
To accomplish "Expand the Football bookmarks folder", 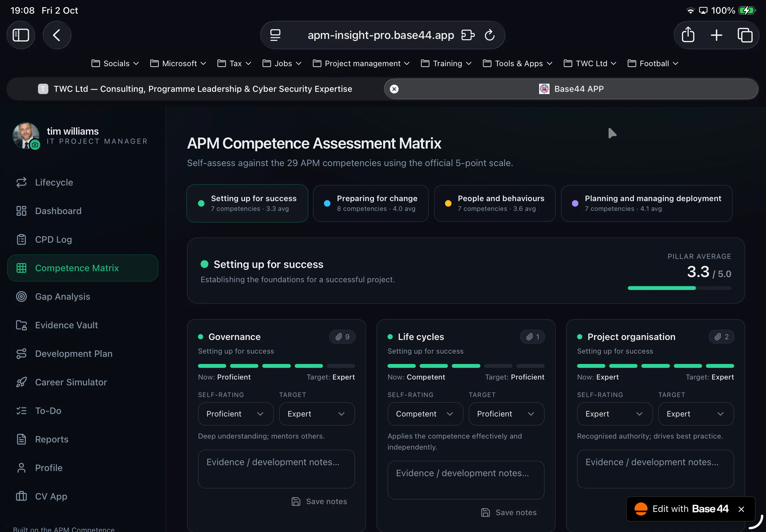I will click(x=653, y=63).
